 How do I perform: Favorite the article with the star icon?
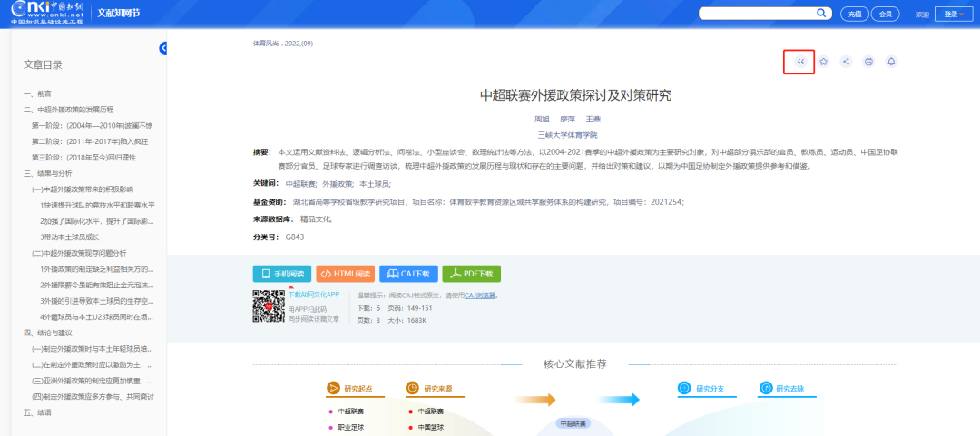click(x=824, y=62)
